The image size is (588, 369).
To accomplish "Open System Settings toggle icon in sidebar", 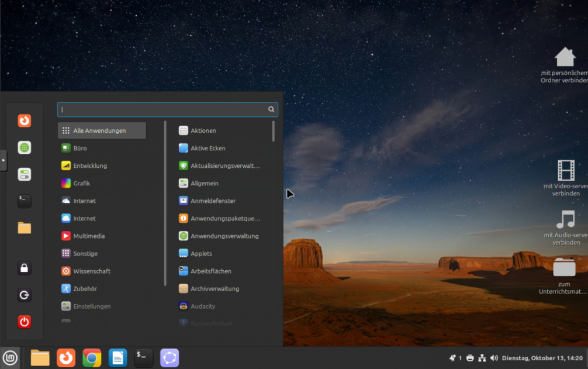I will tap(25, 174).
